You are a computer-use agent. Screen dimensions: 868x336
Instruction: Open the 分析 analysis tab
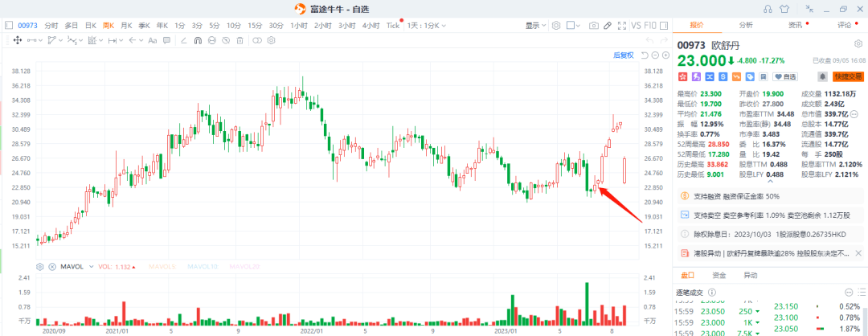747,26
